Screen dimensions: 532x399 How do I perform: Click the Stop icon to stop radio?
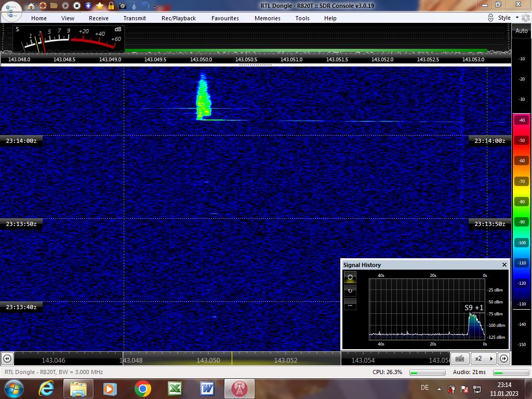click(x=77, y=6)
